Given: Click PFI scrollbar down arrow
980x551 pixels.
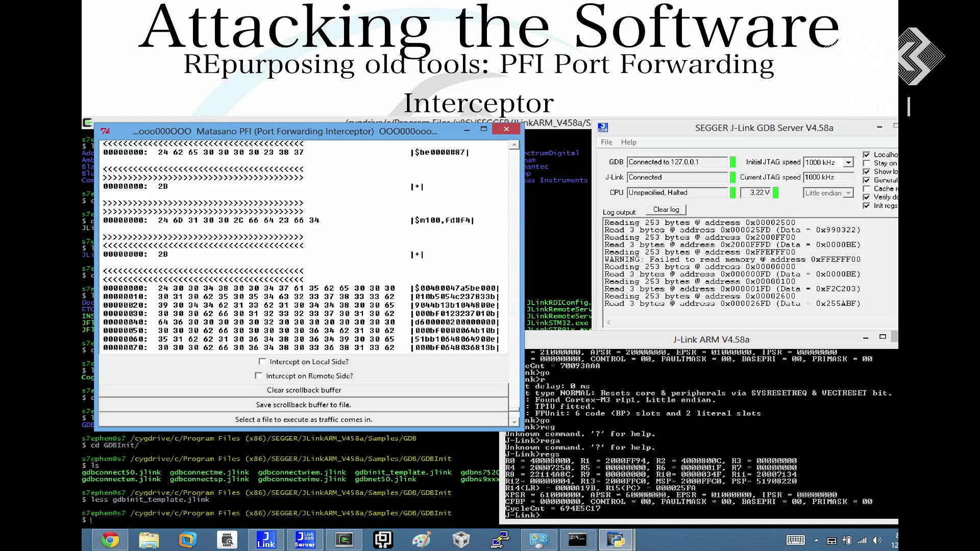Looking at the screenshot, I should coord(514,421).
